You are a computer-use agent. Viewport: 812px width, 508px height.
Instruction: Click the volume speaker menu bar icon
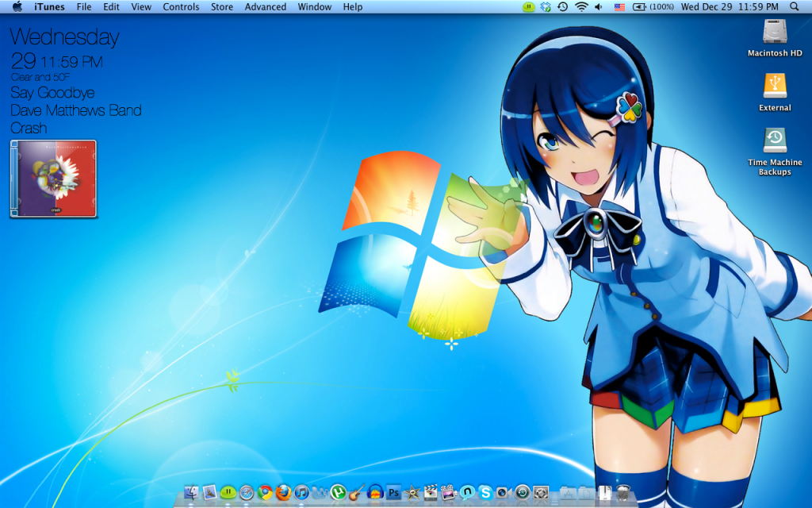coord(599,6)
